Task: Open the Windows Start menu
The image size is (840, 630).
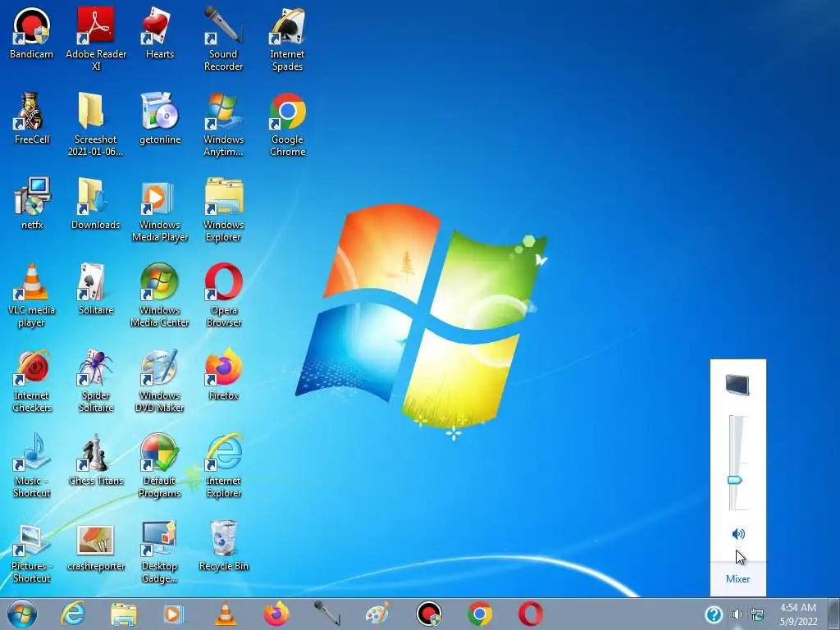Action: click(22, 614)
